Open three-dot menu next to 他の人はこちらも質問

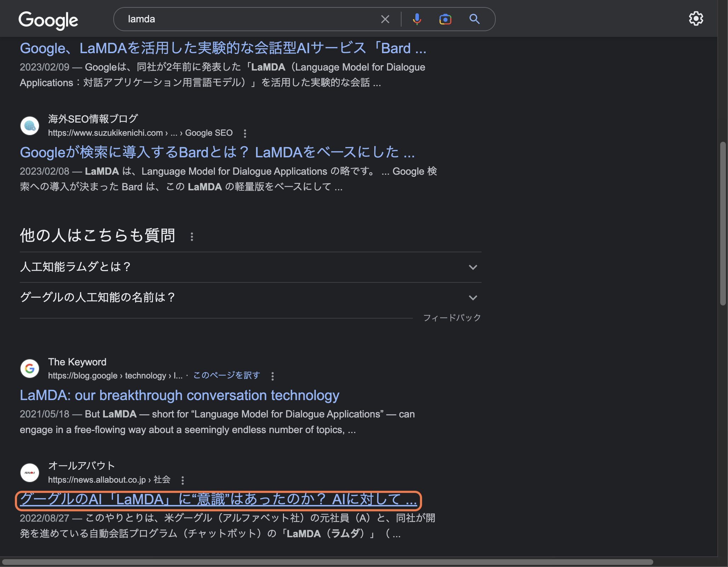coord(192,237)
